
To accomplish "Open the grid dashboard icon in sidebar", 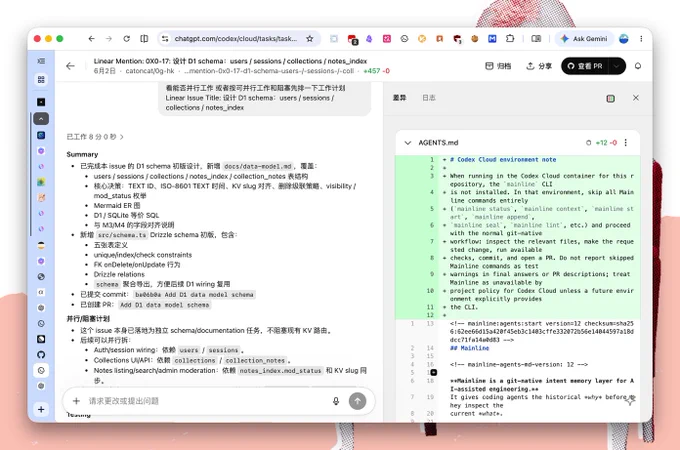I will (x=41, y=79).
